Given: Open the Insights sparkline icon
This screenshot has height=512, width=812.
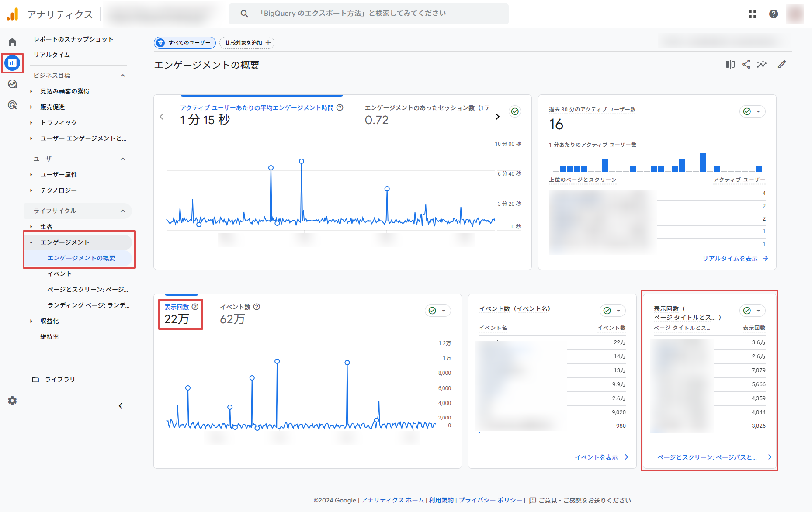Looking at the screenshot, I should (762, 64).
